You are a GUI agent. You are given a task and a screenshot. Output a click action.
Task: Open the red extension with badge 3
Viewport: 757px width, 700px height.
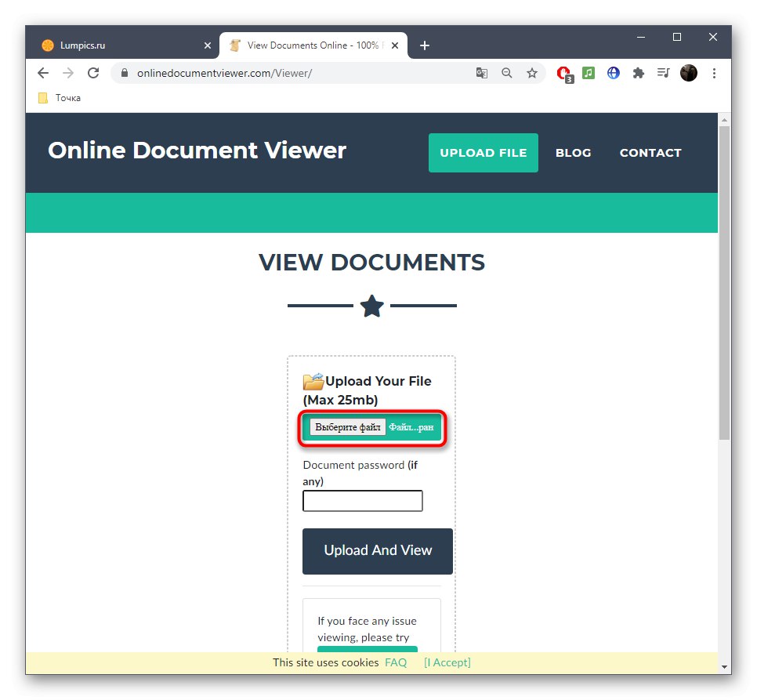click(x=564, y=74)
